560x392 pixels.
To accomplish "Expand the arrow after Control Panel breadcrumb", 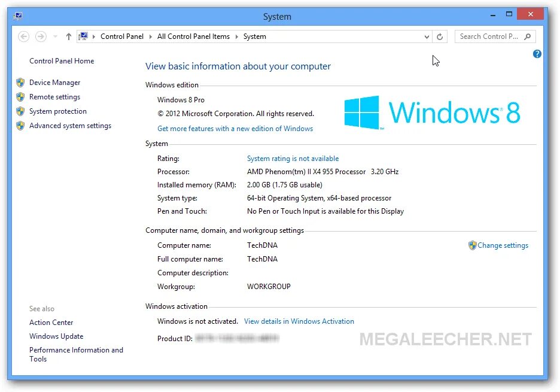I will tap(150, 37).
